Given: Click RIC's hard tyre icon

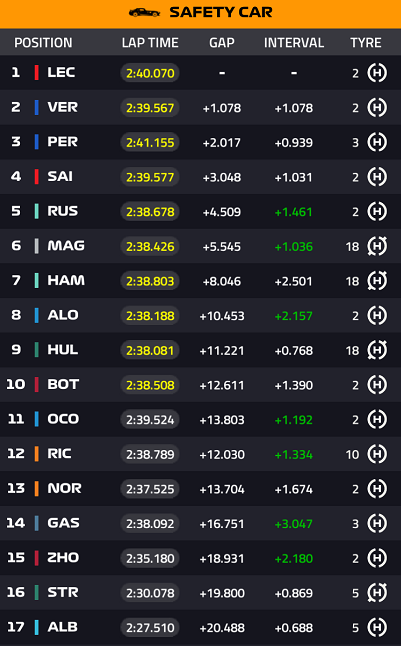Looking at the screenshot, I should 377,454.
